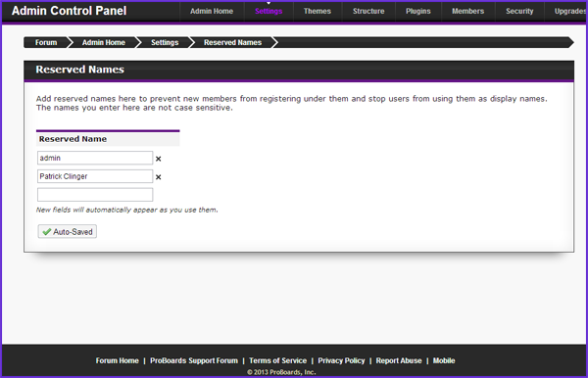This screenshot has width=588, height=378.
Task: Select the Settings menu tab
Action: (x=269, y=11)
